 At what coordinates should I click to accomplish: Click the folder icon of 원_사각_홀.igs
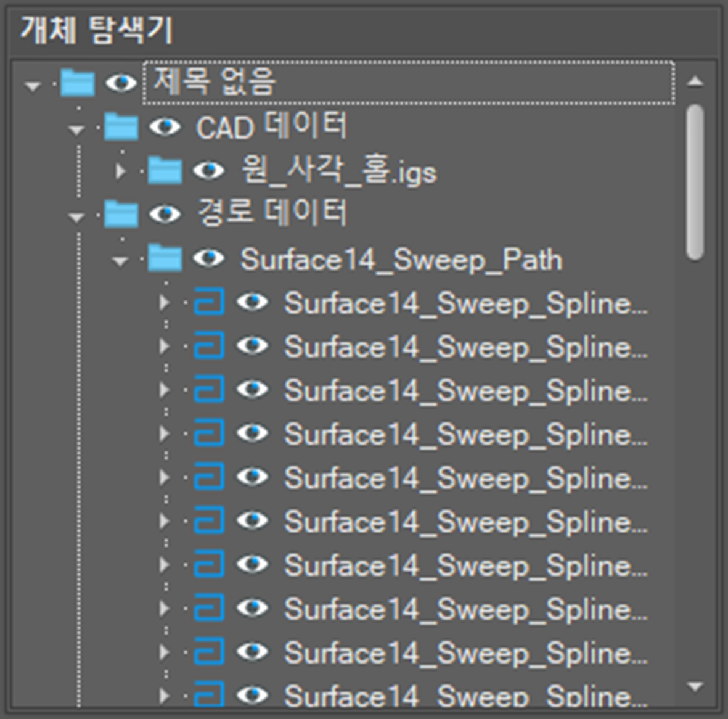(x=165, y=171)
